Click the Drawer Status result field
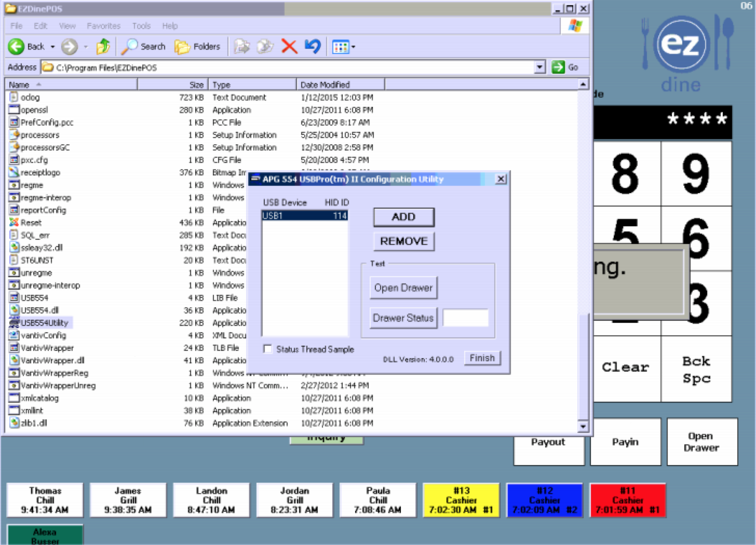The width and height of the screenshot is (756, 545). 466,318
